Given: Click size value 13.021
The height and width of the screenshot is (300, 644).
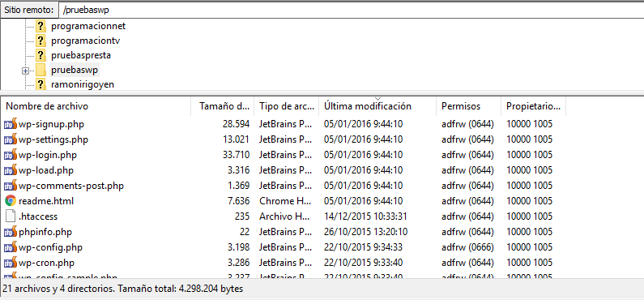Looking at the screenshot, I should point(236,139).
